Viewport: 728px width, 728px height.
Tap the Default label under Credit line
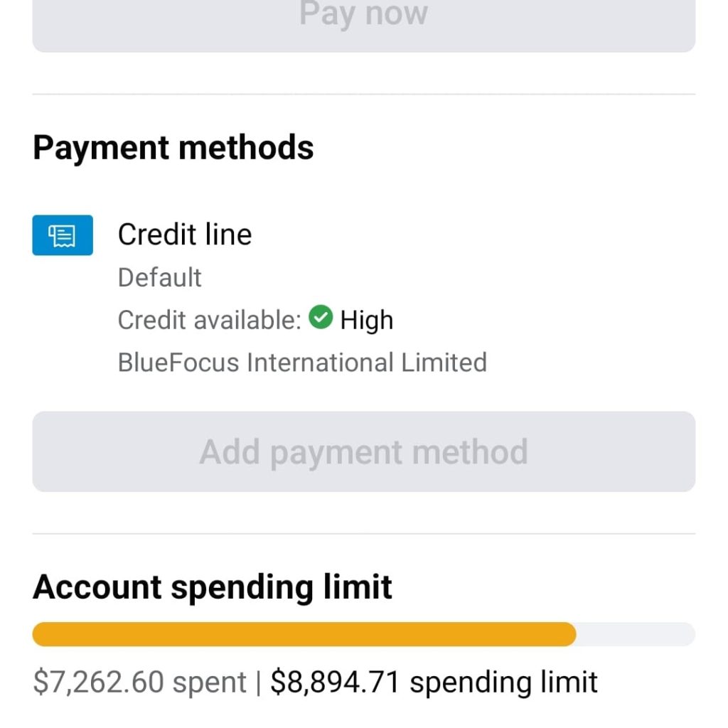pos(159,277)
